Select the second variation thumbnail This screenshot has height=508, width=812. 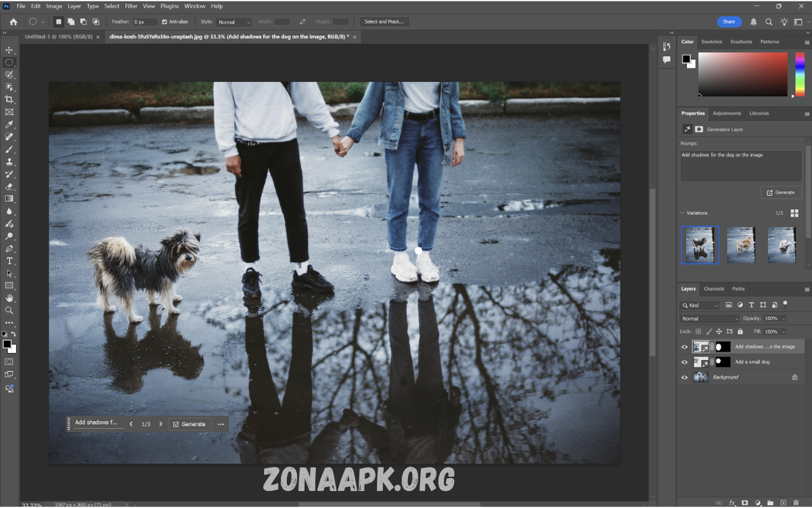[741, 245]
